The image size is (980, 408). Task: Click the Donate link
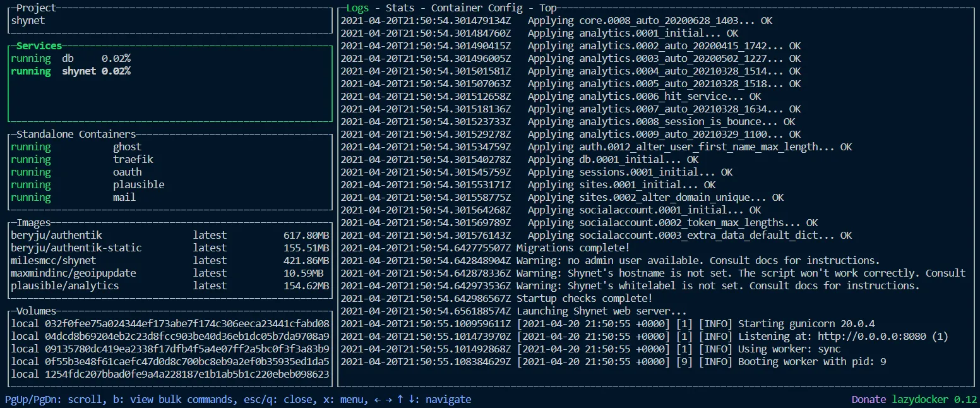click(869, 399)
